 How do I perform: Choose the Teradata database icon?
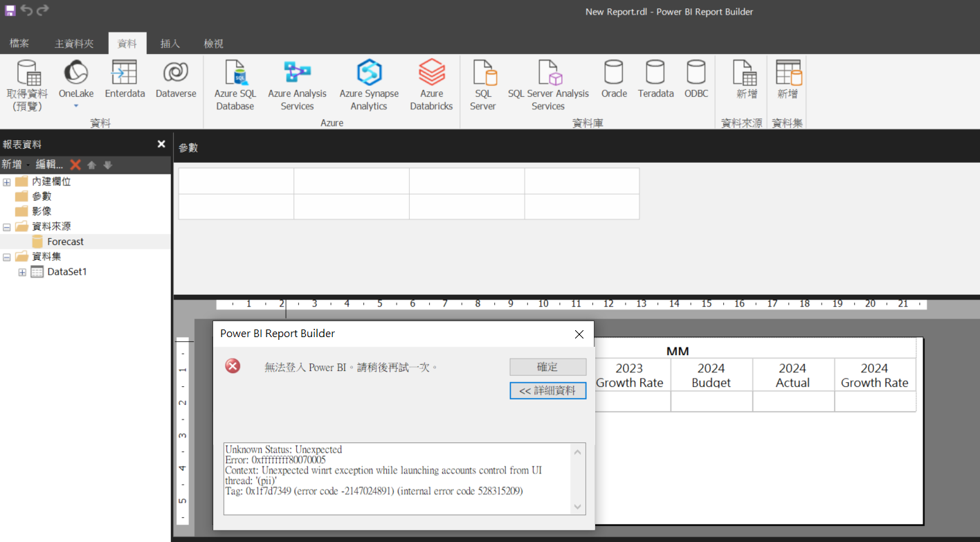pyautogui.click(x=655, y=79)
